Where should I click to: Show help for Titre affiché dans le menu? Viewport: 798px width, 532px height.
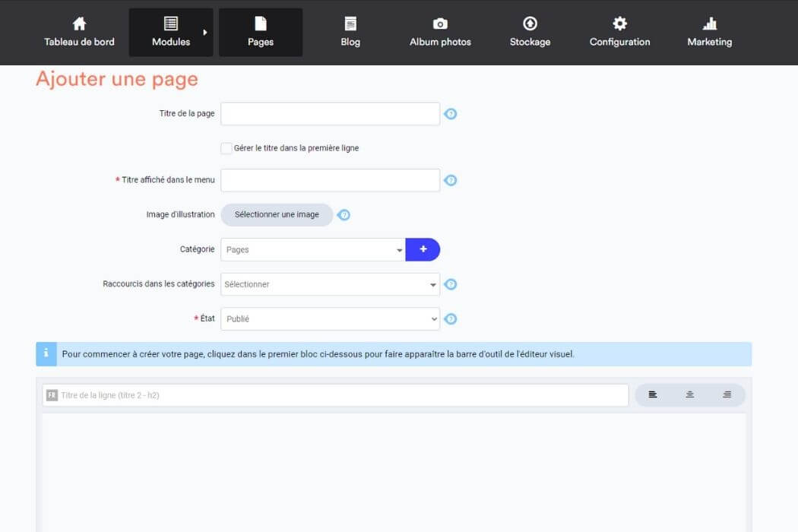point(451,180)
